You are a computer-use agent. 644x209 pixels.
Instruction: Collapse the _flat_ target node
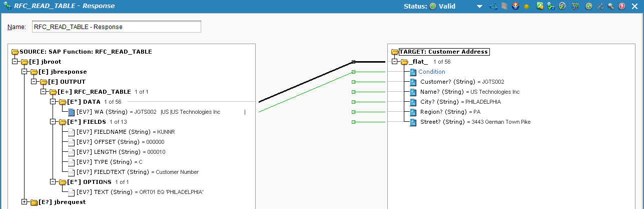tap(394, 62)
